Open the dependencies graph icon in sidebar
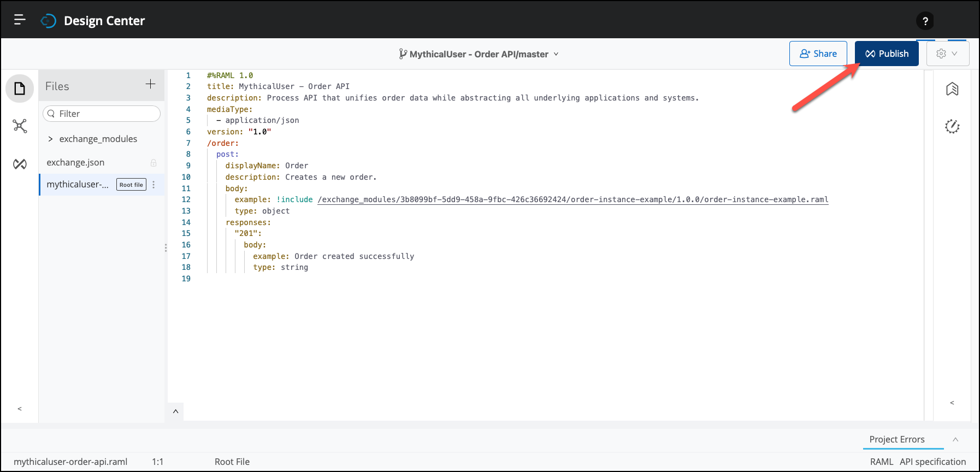The image size is (980, 472). (20, 126)
